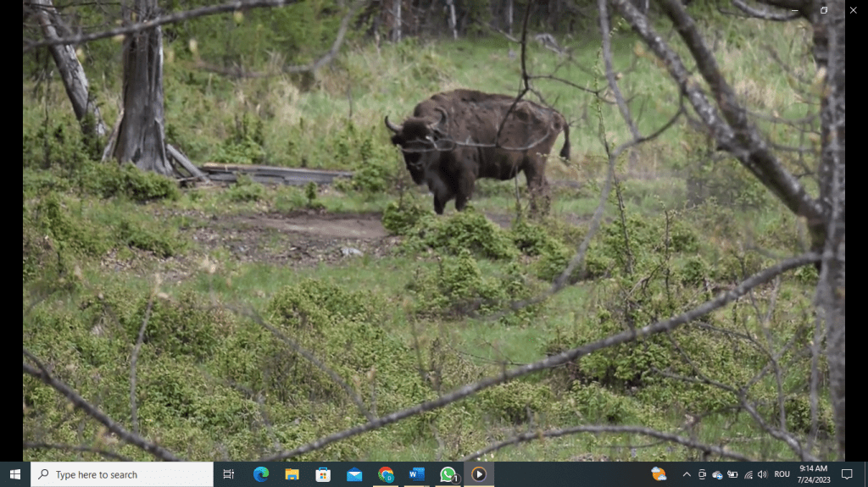This screenshot has height=487, width=868.
Task: Open the weather widget in the taskbar
Action: tap(659, 474)
